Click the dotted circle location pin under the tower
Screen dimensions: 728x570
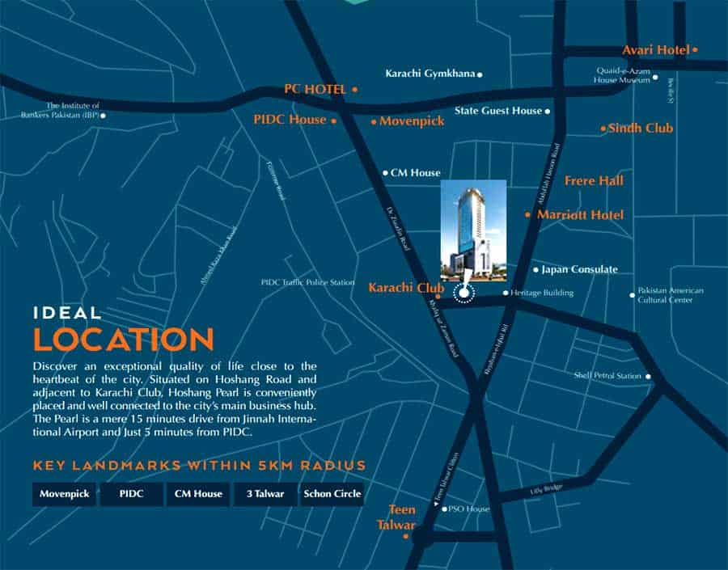pos(463,294)
